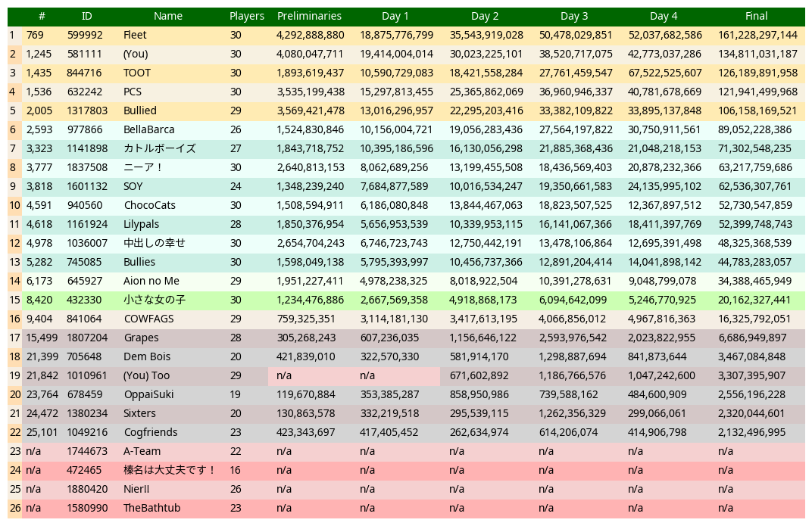Viewport: 812px width, 526px height.
Task: Click rank value 3,323
Action: pyautogui.click(x=39, y=148)
